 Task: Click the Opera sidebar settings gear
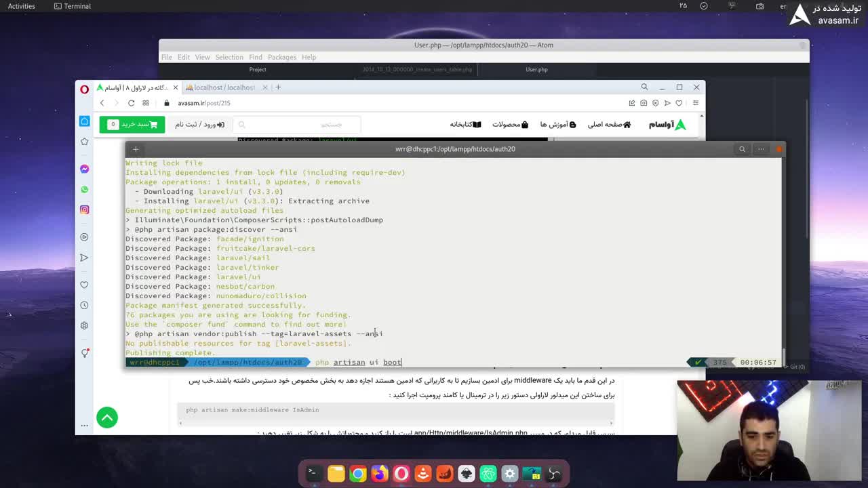coord(84,325)
